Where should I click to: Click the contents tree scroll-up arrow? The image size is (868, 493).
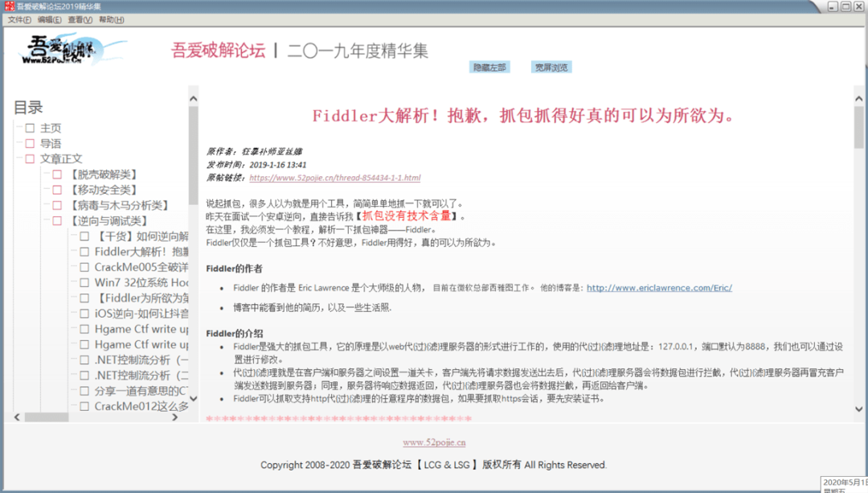tap(193, 99)
